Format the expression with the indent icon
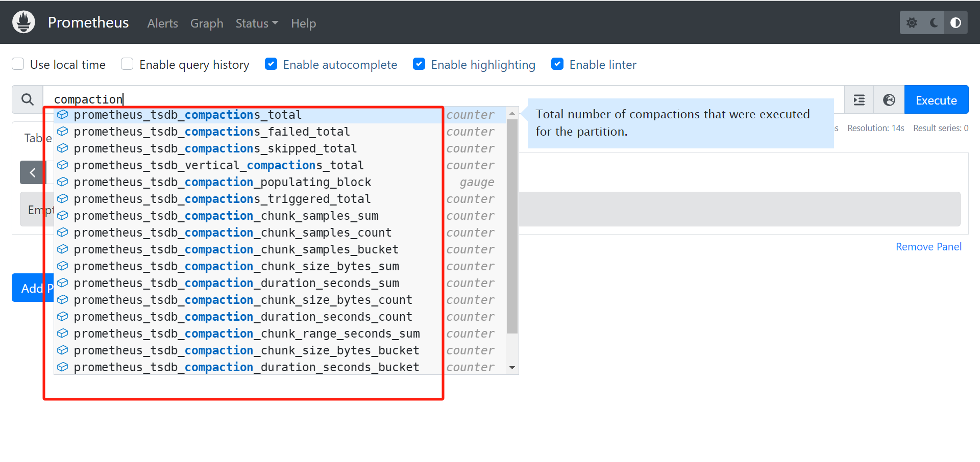The image size is (980, 462). [859, 100]
